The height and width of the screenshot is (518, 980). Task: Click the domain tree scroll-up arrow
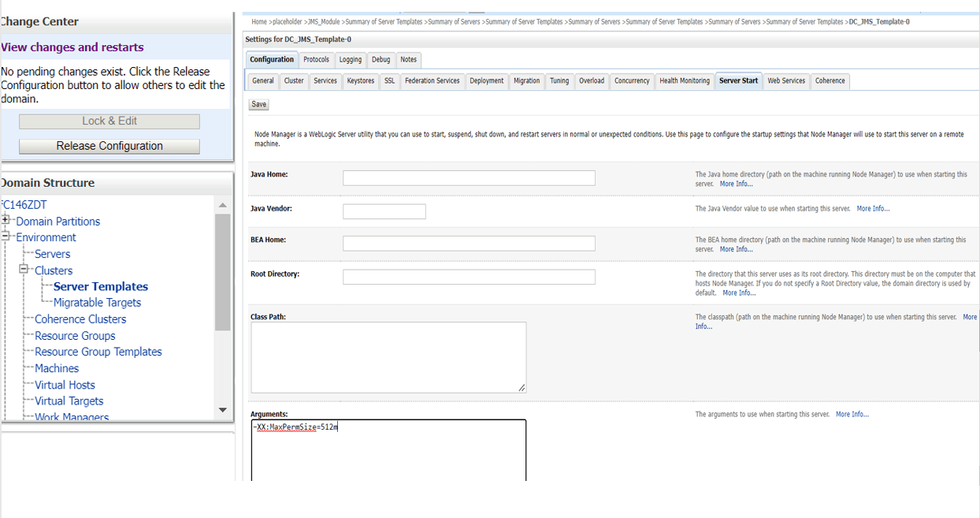pyautogui.click(x=222, y=205)
